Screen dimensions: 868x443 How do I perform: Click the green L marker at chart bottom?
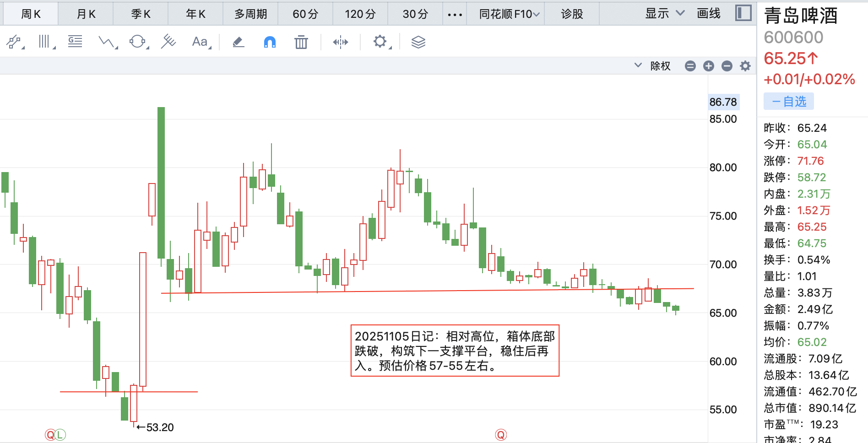click(x=60, y=435)
